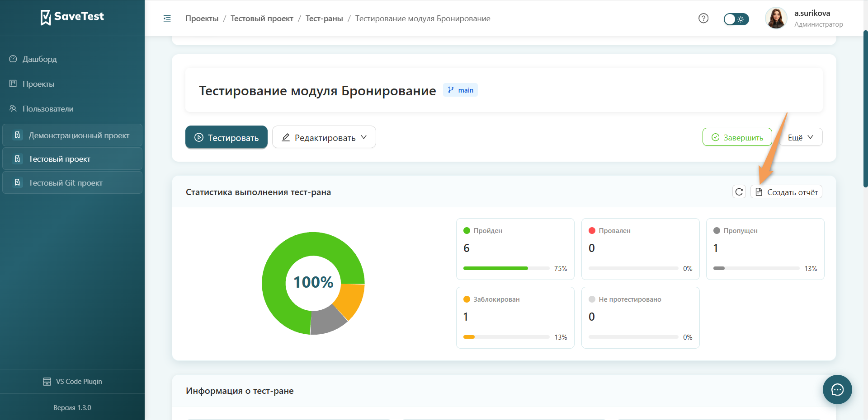This screenshot has width=868, height=420.
Task: Click the Пользователи people icon
Action: 13,108
